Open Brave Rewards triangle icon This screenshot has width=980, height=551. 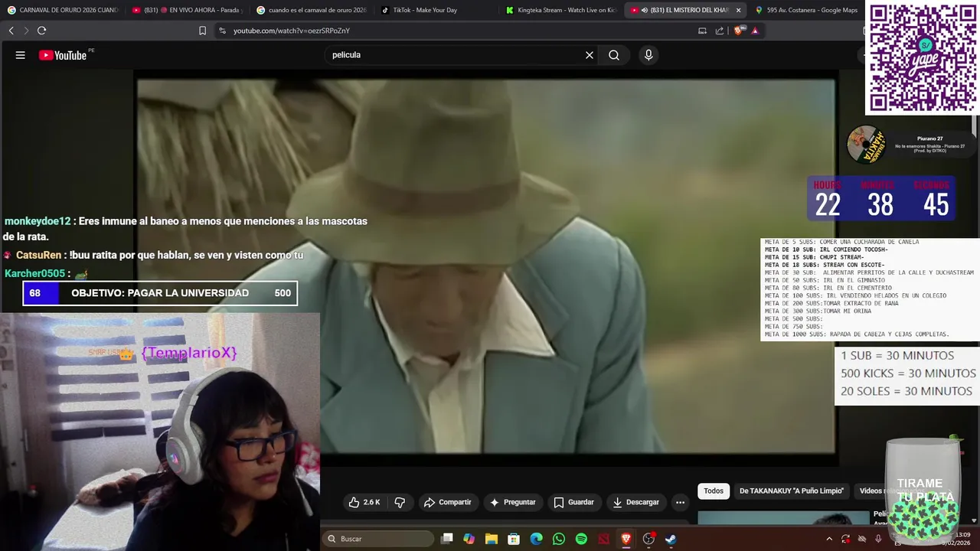click(x=755, y=31)
